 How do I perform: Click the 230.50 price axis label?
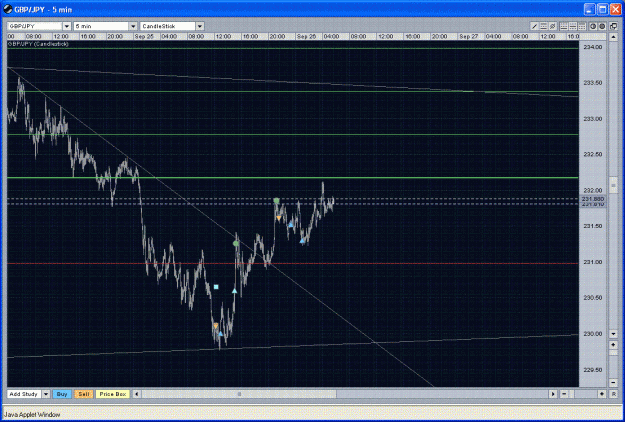pos(593,298)
